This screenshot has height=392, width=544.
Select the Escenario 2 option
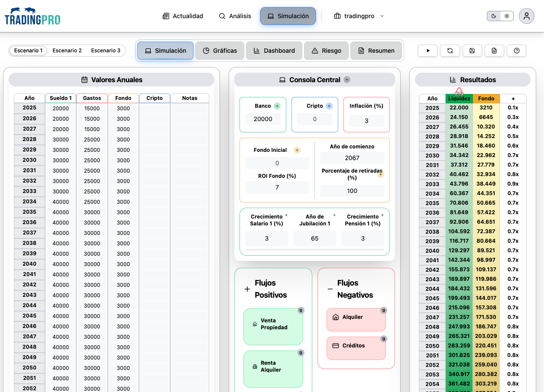[x=67, y=51]
